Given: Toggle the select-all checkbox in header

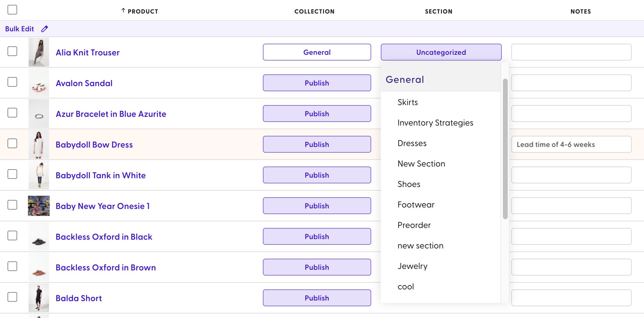Looking at the screenshot, I should 12,10.
